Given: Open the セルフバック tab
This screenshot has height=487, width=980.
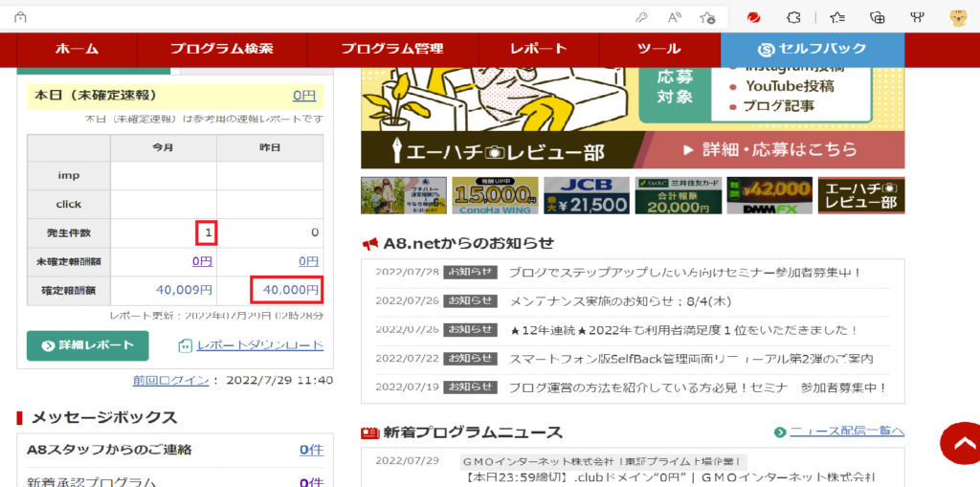Looking at the screenshot, I should tap(813, 50).
